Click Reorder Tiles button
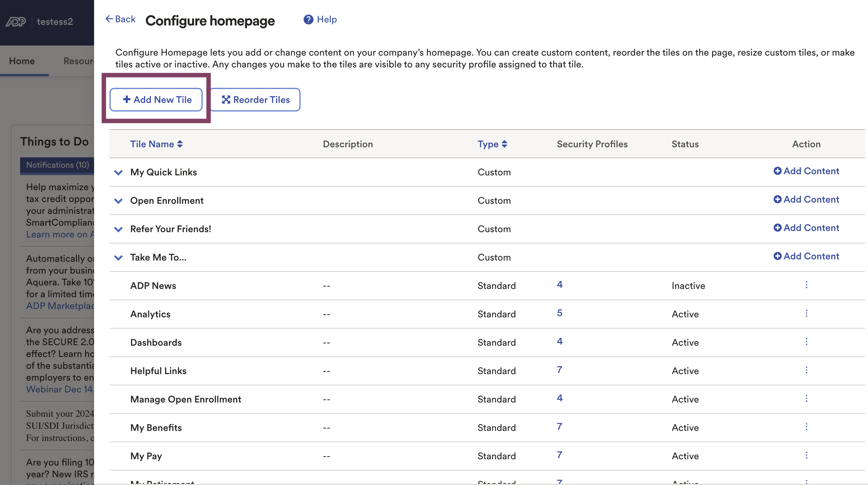This screenshot has width=868, height=485. coord(255,100)
